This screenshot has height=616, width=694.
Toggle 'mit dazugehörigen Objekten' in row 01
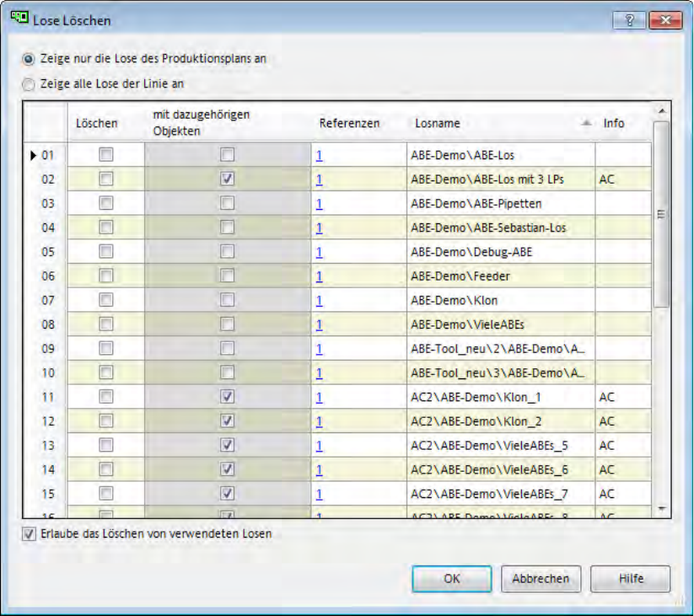point(227,155)
